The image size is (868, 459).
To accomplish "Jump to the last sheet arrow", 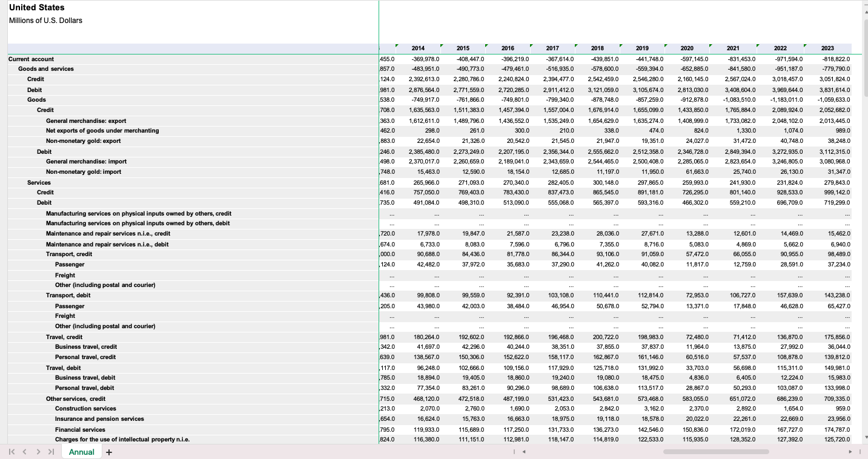I will coord(51,452).
